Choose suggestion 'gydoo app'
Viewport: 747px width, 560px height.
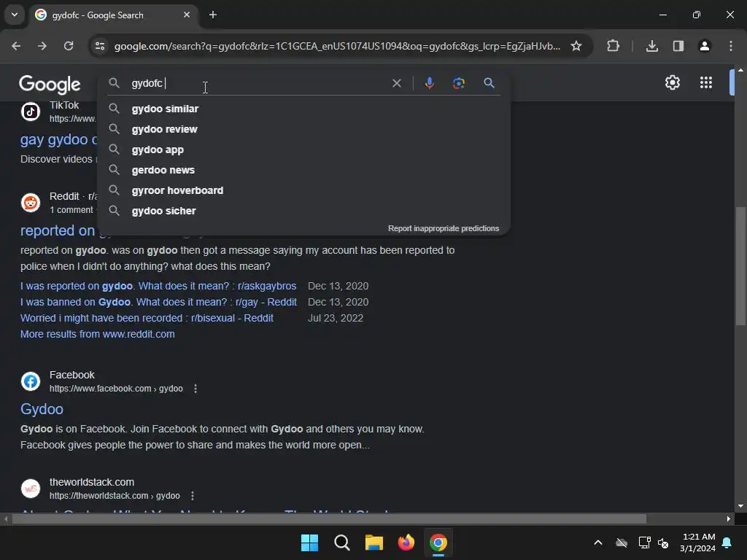coord(304,149)
